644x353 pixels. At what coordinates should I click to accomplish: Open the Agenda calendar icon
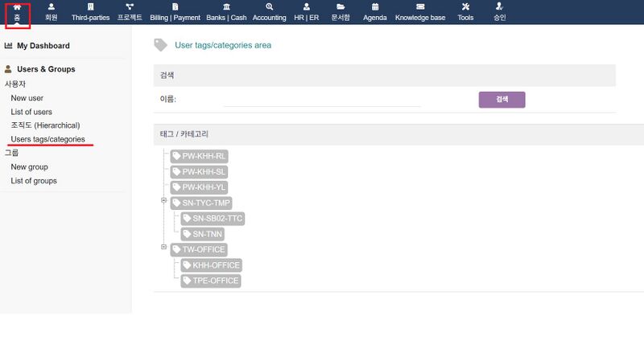point(374,7)
